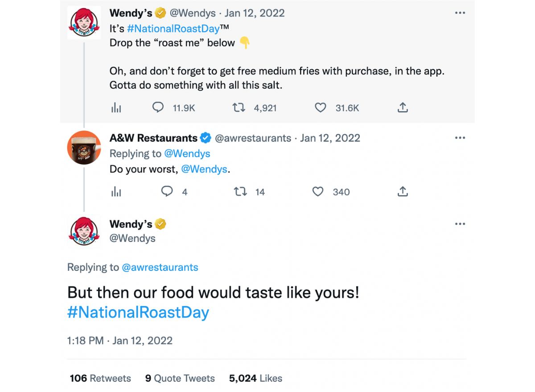This screenshot has height=392, width=535.
Task: Open the more options menu on Wendy's top tweet
Action: [x=460, y=12]
